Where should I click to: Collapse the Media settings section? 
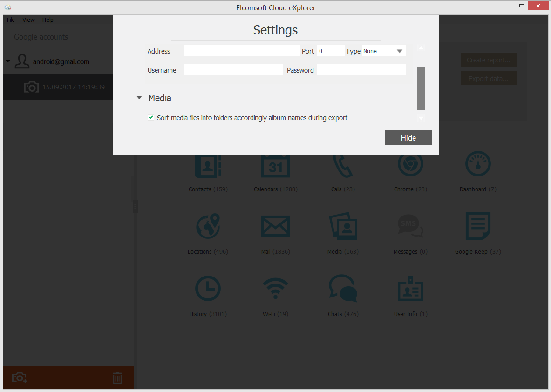[139, 98]
